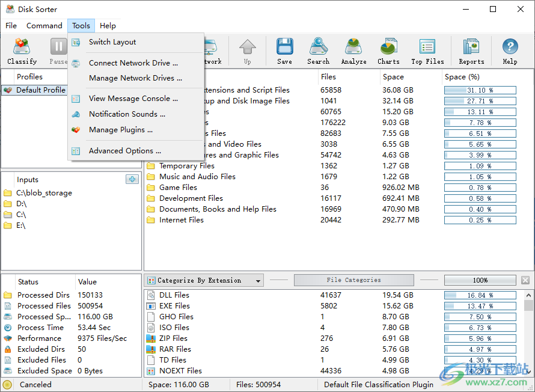This screenshot has width=535, height=392.
Task: Select the ISO Files row
Action: 334,328
